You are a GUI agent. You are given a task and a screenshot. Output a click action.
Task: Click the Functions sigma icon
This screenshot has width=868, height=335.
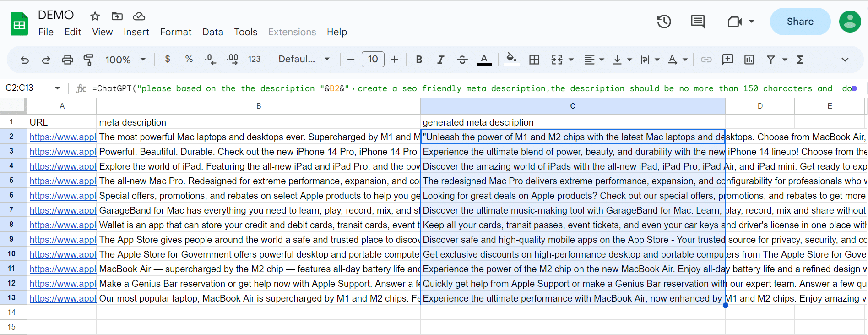click(800, 60)
